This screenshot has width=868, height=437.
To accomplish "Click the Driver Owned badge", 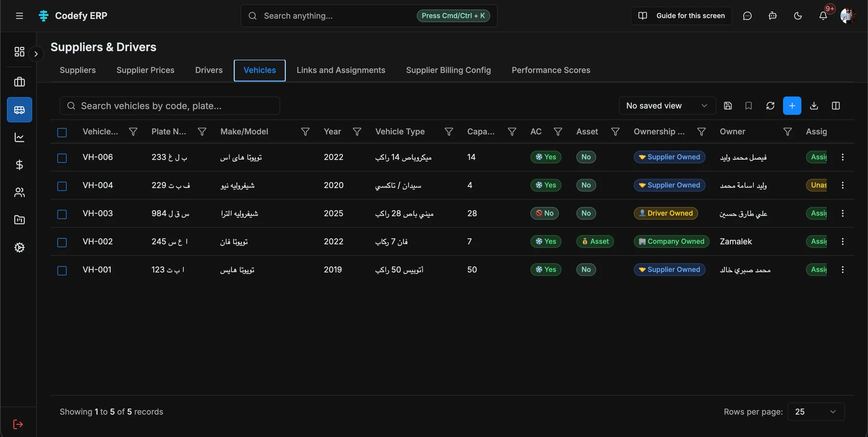I will pos(665,213).
